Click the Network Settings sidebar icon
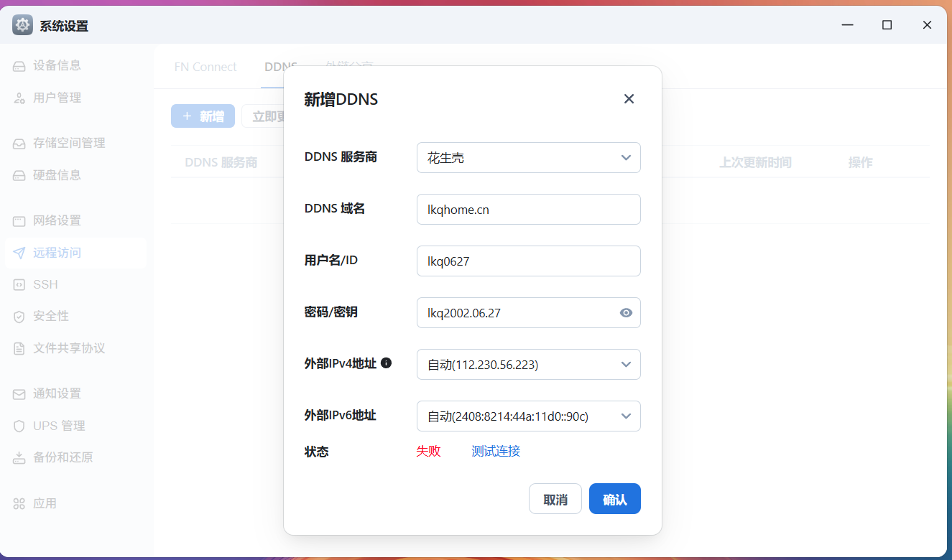 pyautogui.click(x=19, y=220)
